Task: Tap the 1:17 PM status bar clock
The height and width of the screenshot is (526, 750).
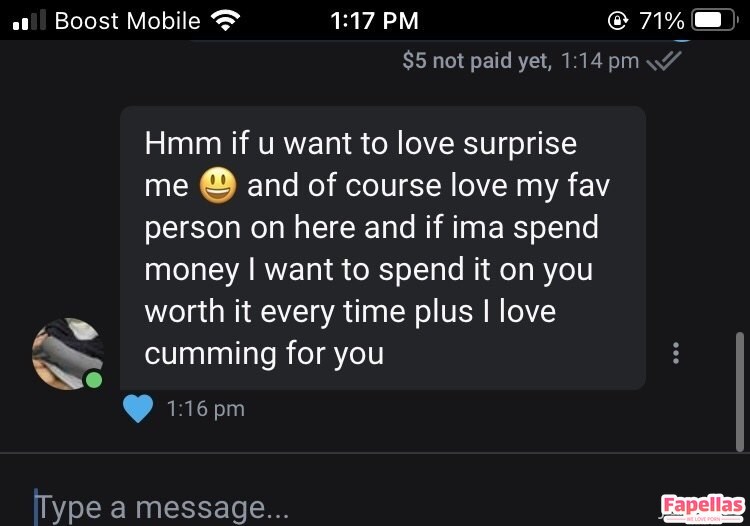Action: [375, 21]
